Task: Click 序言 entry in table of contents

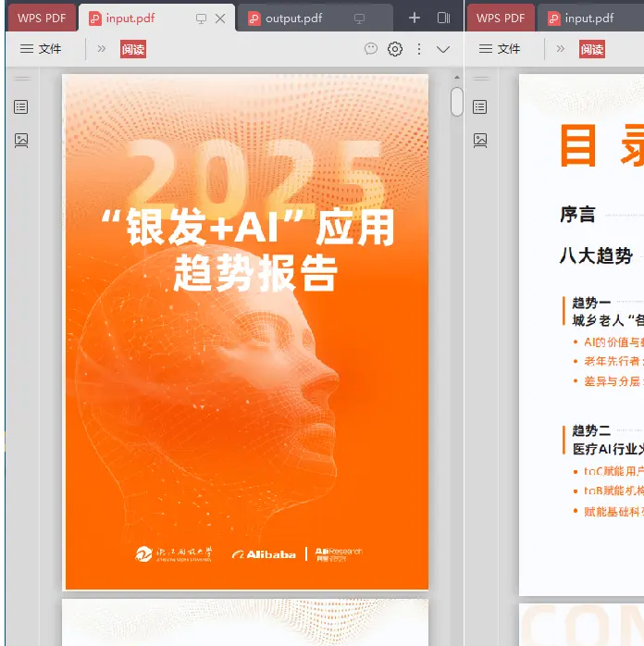Action: [x=577, y=214]
